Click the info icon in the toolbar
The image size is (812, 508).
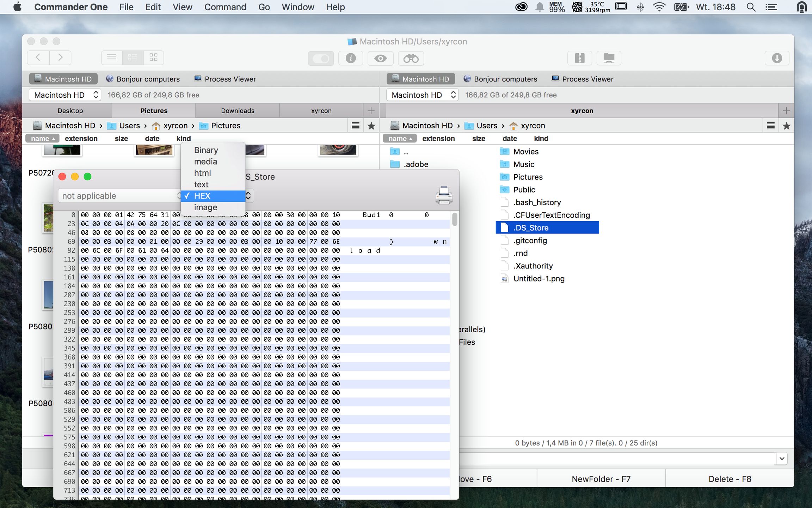350,58
